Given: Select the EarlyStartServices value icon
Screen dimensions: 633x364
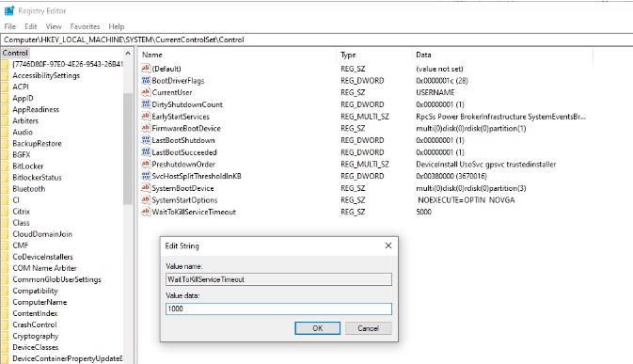Looking at the screenshot, I should tap(146, 117).
